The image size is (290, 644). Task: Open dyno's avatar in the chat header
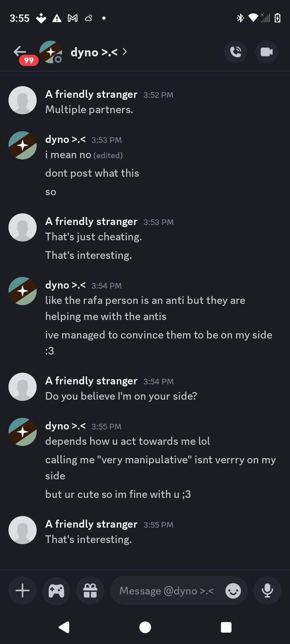(51, 52)
